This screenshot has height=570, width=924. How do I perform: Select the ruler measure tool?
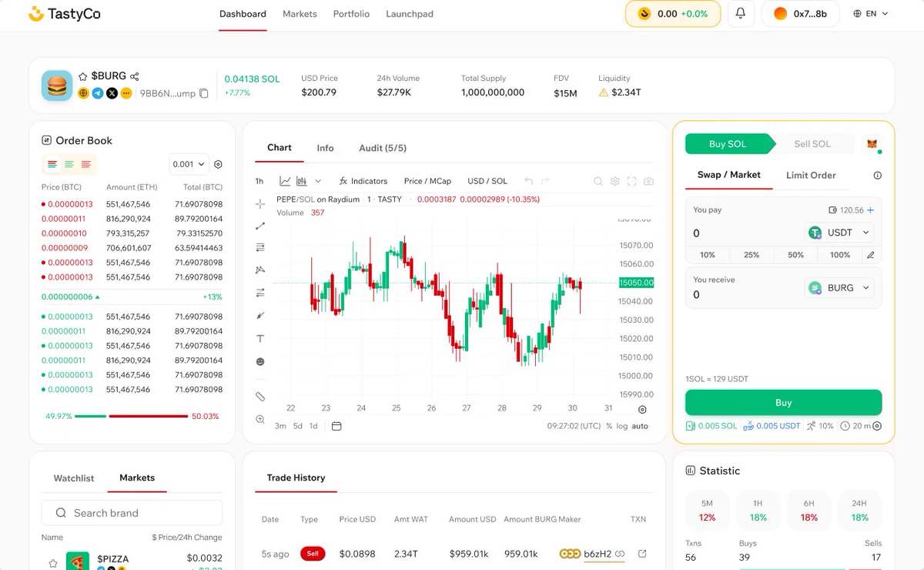coord(260,396)
